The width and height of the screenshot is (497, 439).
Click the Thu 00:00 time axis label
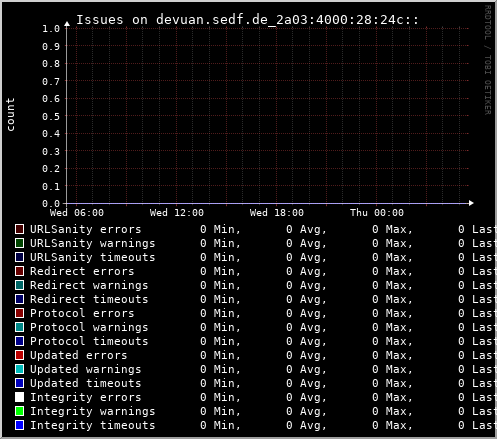pyautogui.click(x=377, y=213)
